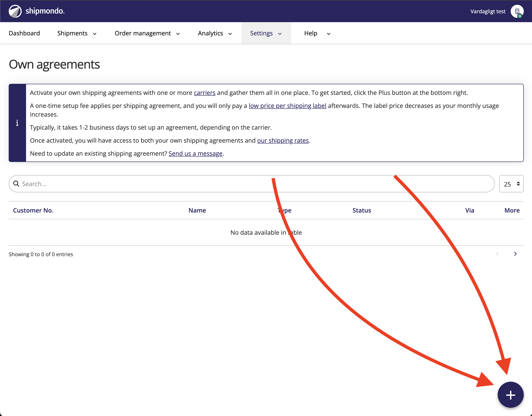The image size is (532, 416).
Task: Click Send us a message link
Action: (195, 154)
